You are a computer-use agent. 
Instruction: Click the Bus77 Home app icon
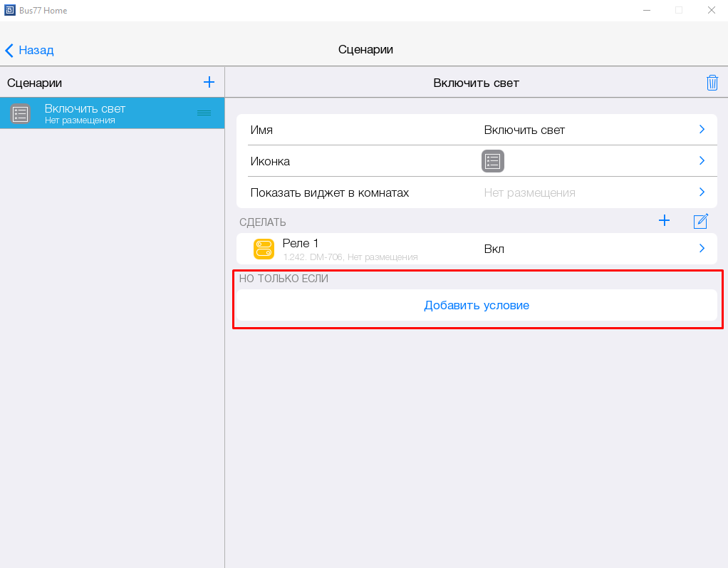[10, 10]
